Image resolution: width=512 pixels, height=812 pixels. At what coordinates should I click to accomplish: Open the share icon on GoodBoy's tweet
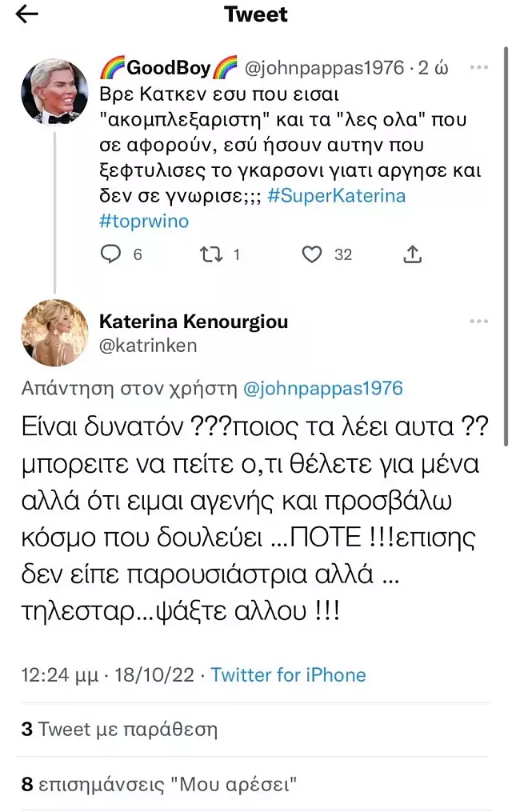click(x=412, y=254)
